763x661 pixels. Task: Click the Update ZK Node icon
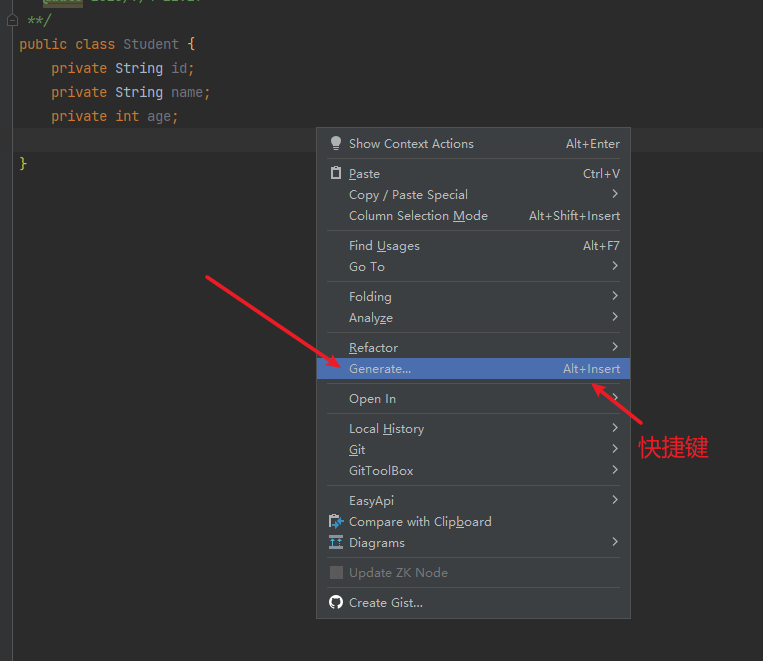pos(336,572)
